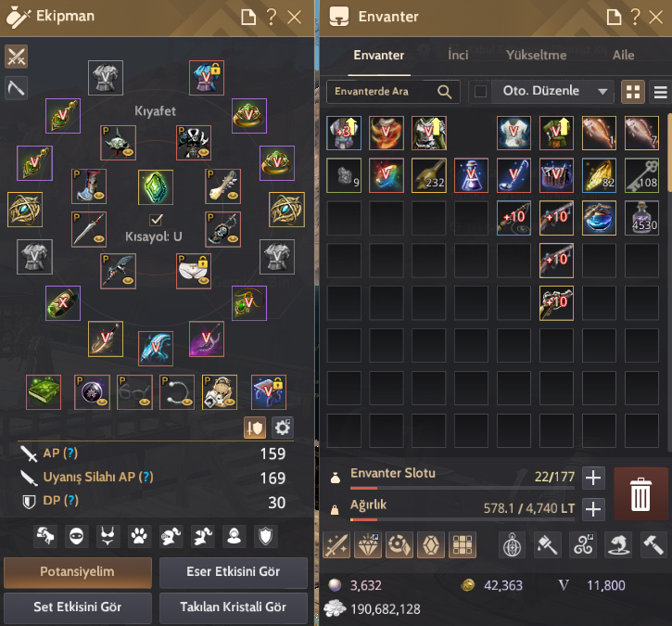Viewport: 672px width, 626px height.
Task: Switch to the İnci tab
Action: pos(458,56)
